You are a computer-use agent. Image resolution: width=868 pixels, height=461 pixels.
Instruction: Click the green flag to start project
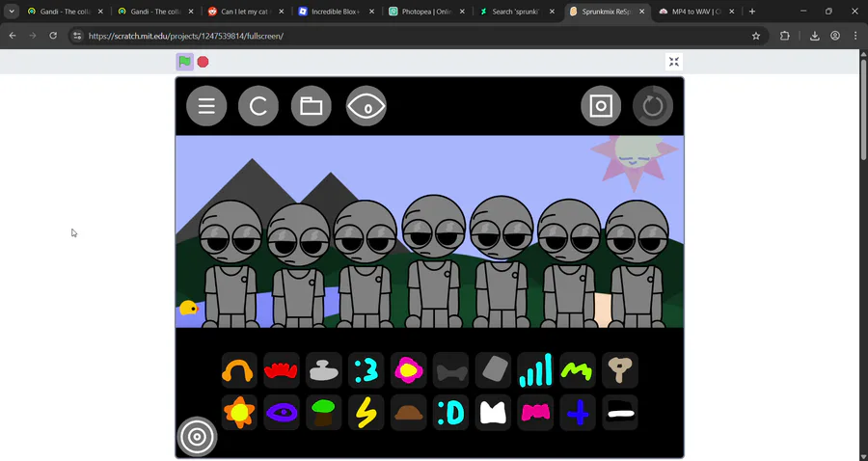coord(185,62)
